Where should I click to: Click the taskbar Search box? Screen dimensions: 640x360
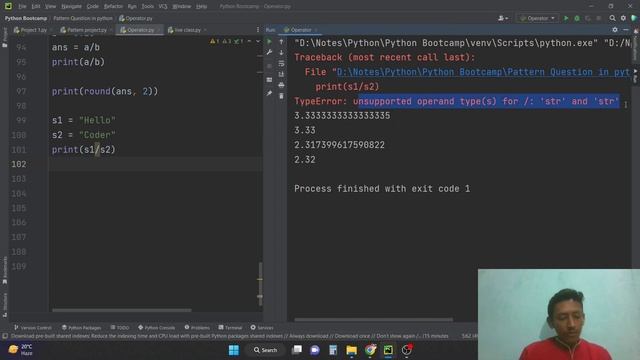tap(265, 350)
